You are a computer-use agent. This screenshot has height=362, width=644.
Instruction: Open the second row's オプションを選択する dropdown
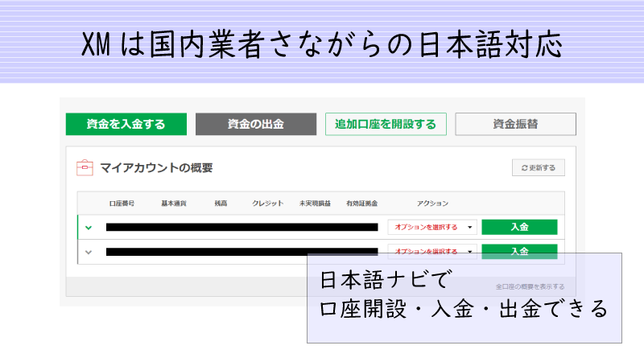click(432, 250)
